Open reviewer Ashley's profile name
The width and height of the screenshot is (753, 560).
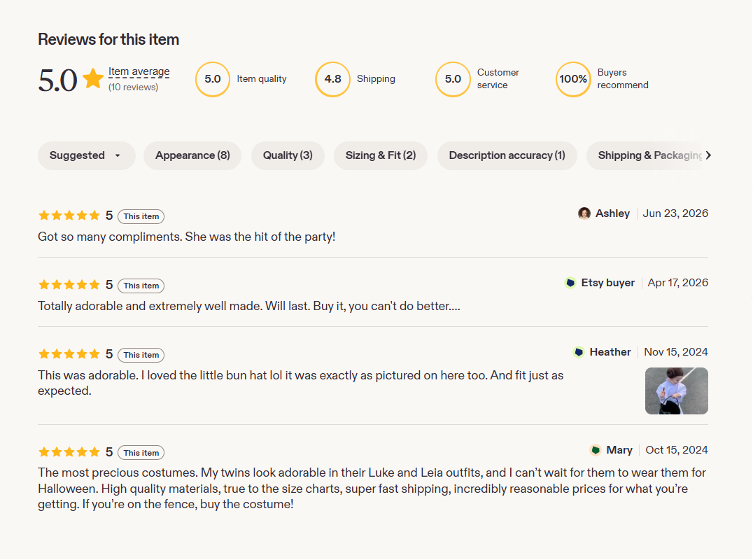pyautogui.click(x=612, y=213)
